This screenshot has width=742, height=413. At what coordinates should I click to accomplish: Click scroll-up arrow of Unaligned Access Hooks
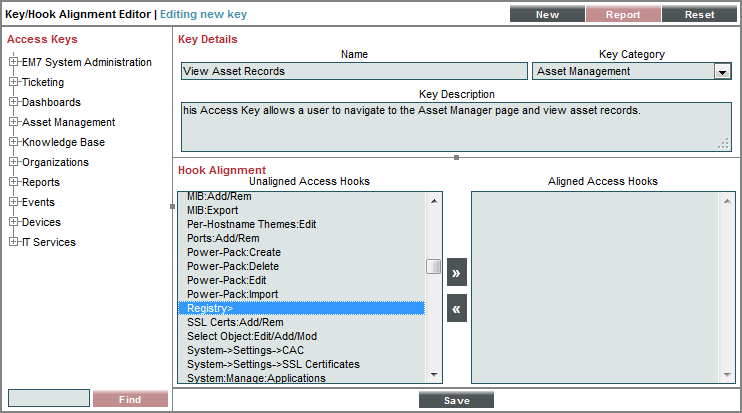click(x=433, y=201)
